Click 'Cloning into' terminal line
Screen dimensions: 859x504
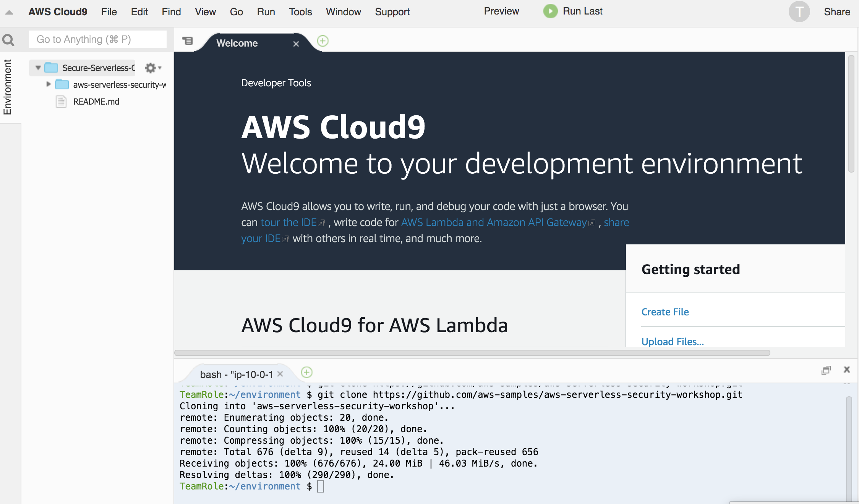tap(317, 406)
